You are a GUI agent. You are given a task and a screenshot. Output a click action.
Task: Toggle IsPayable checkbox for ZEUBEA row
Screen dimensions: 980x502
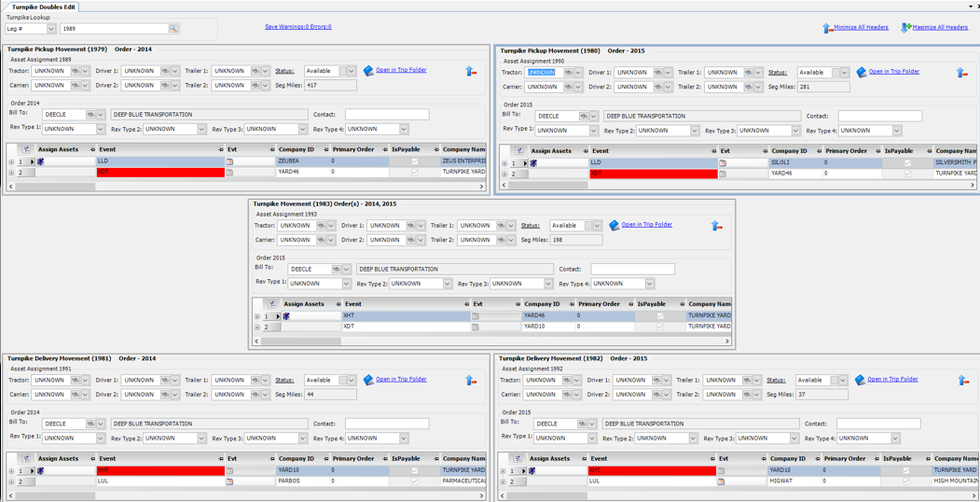415,161
